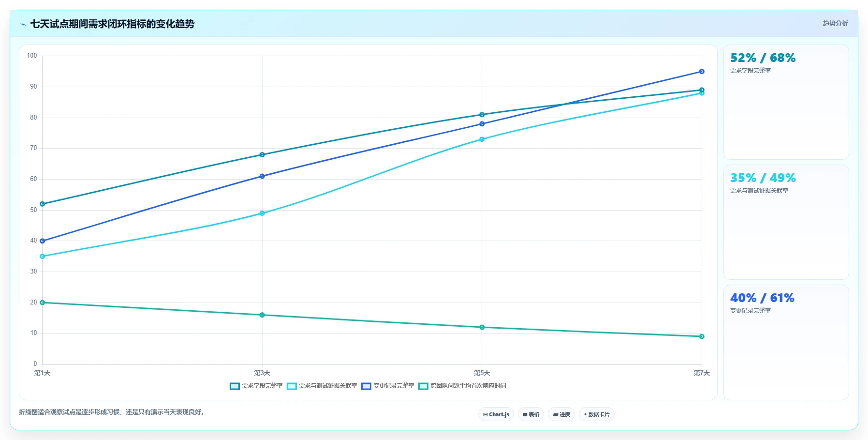
Task: Click the 50 y-axis label
Action: [33, 210]
